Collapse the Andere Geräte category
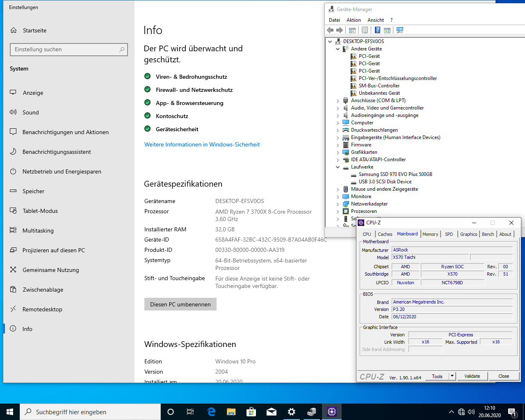Viewport: 525px width, 420px height. [x=338, y=49]
